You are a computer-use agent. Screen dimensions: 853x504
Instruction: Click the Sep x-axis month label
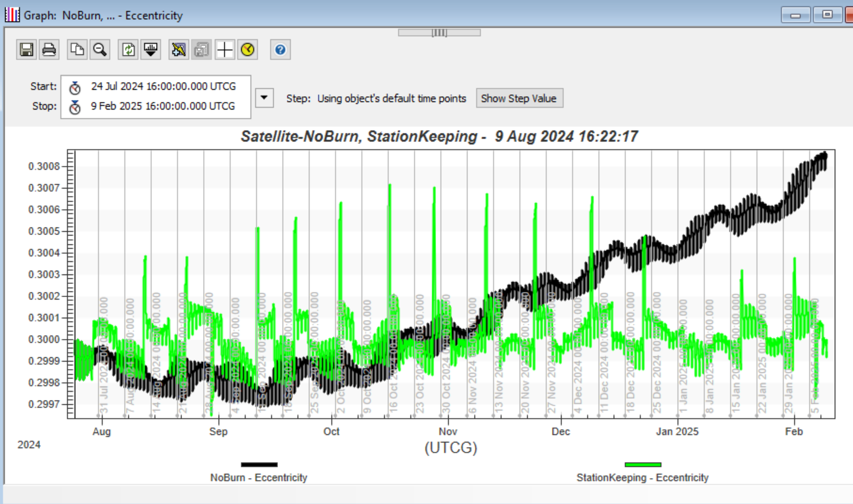[x=218, y=431]
